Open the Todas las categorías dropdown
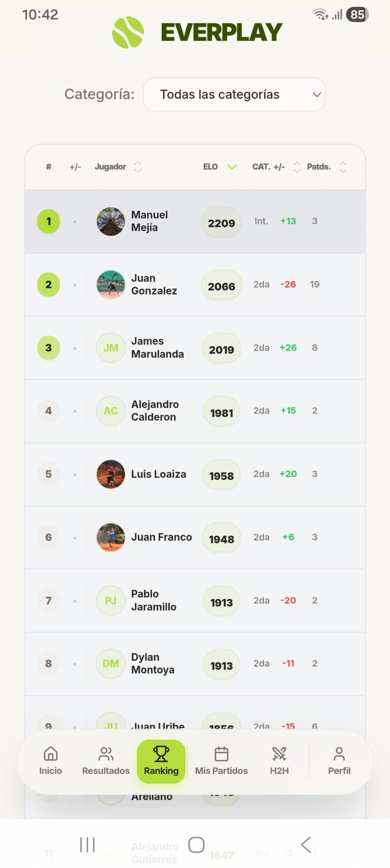The image size is (390, 868). (x=234, y=94)
